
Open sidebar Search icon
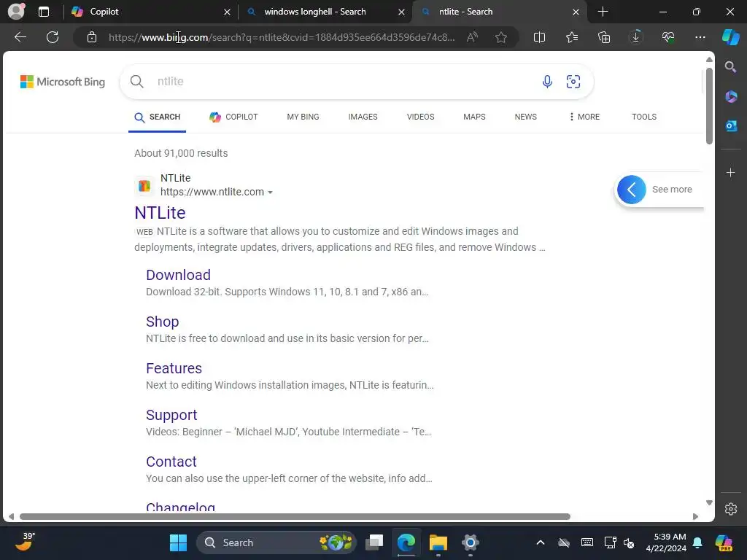coord(730,67)
